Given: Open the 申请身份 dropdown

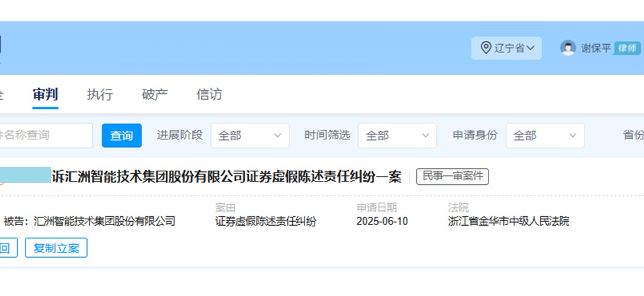Looking at the screenshot, I should point(545,136).
